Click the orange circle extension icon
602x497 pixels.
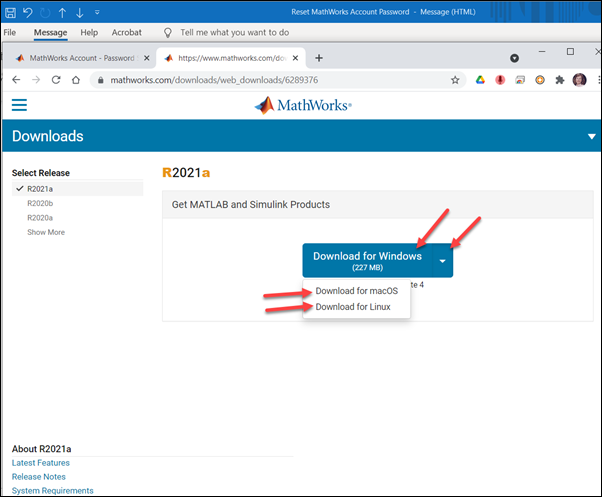pyautogui.click(x=540, y=80)
